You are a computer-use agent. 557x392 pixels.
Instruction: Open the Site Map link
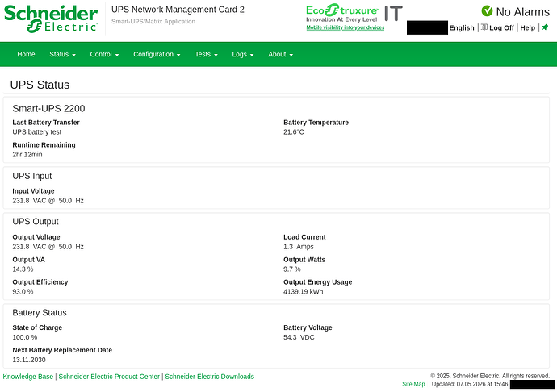(413, 384)
